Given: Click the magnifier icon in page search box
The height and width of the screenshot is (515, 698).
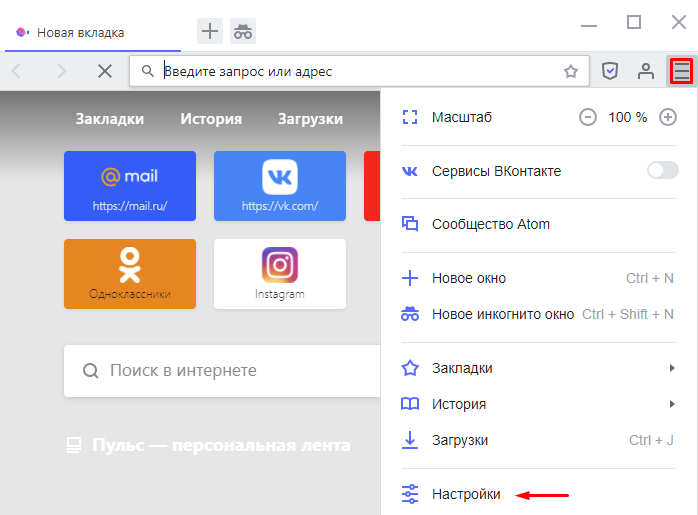Looking at the screenshot, I should pyautogui.click(x=91, y=371).
